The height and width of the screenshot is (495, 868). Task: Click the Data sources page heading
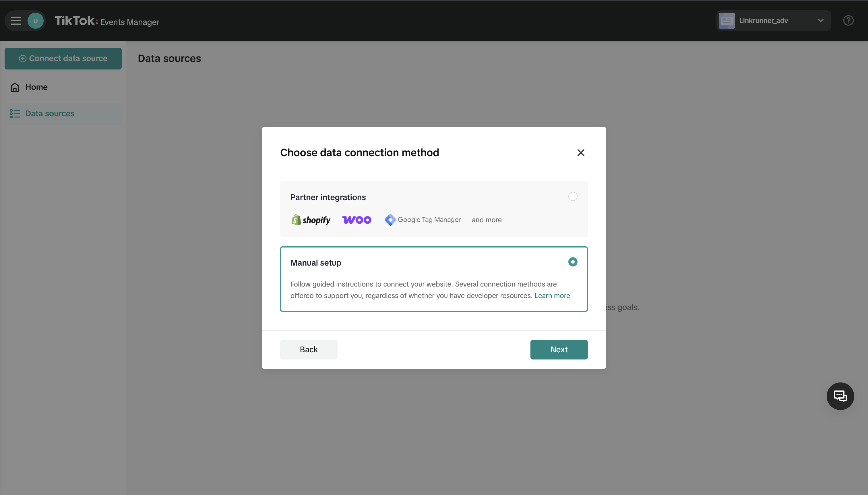169,59
